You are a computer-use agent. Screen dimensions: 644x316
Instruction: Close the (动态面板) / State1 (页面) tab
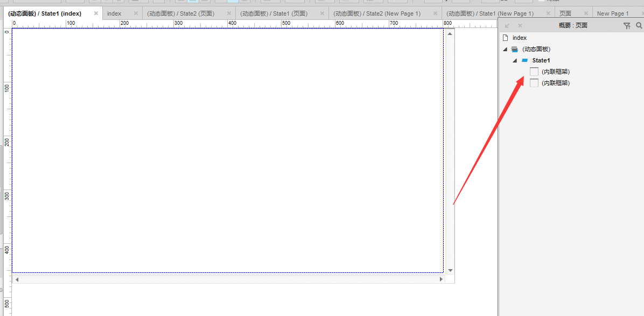tap(323, 13)
